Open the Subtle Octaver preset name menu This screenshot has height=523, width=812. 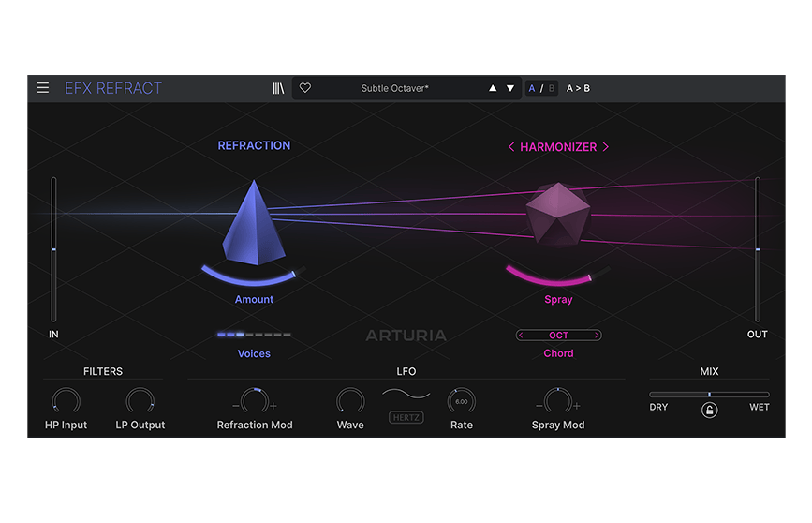(394, 88)
